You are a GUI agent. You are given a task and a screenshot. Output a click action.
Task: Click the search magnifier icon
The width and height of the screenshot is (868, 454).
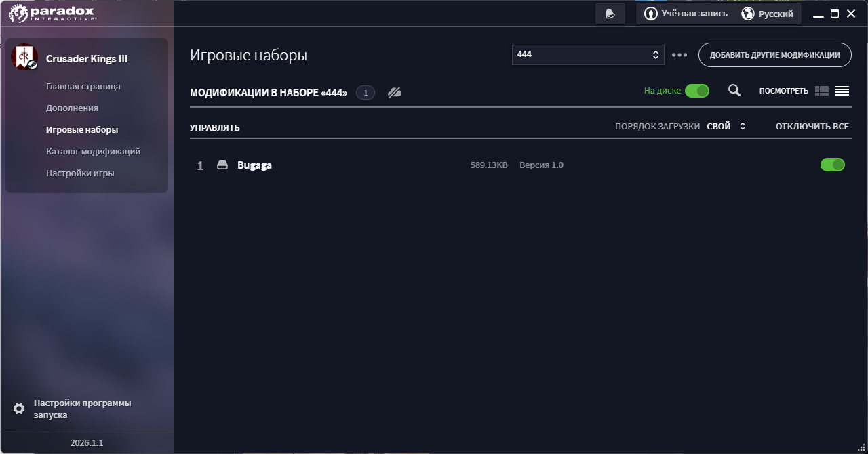tap(734, 90)
